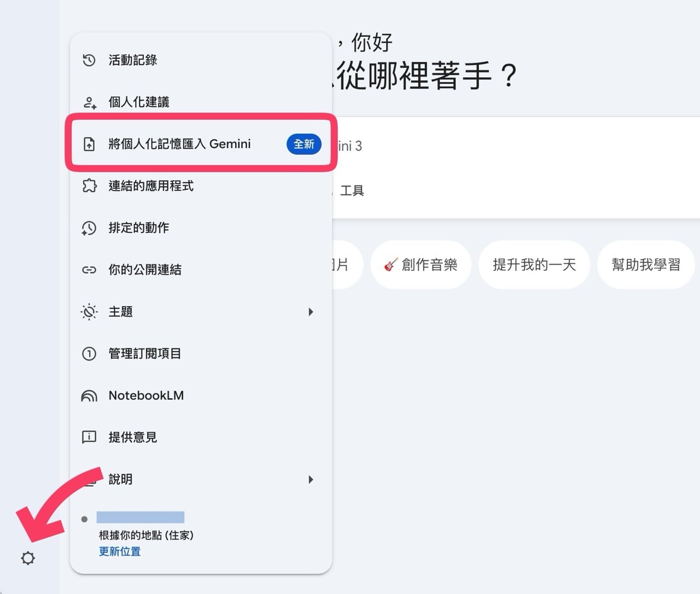The image size is (700, 594).
Task: Select the 幫助我學習 suggestion chip
Action: 646,264
